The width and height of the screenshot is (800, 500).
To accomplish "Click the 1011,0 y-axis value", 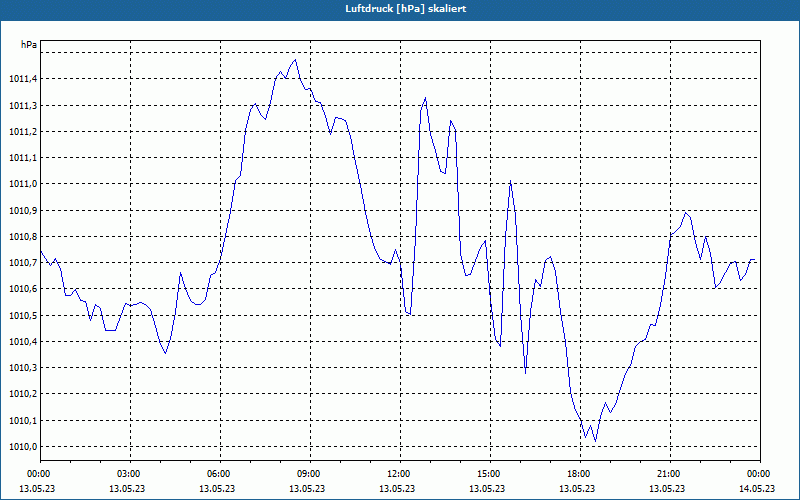I will [22, 184].
